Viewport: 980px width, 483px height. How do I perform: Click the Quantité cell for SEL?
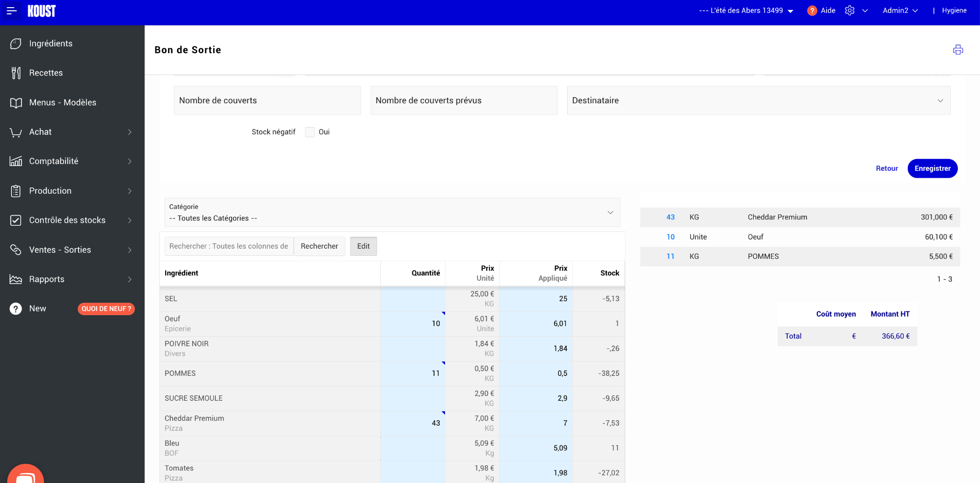tap(413, 299)
